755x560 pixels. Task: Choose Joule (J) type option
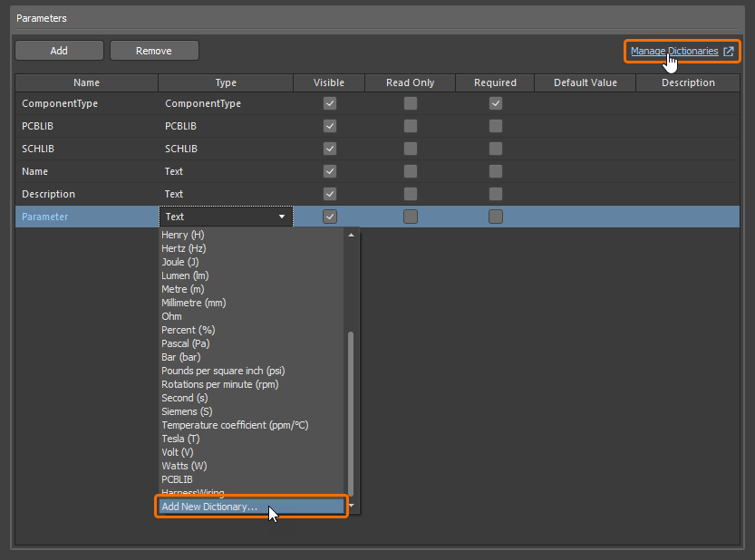coord(179,262)
